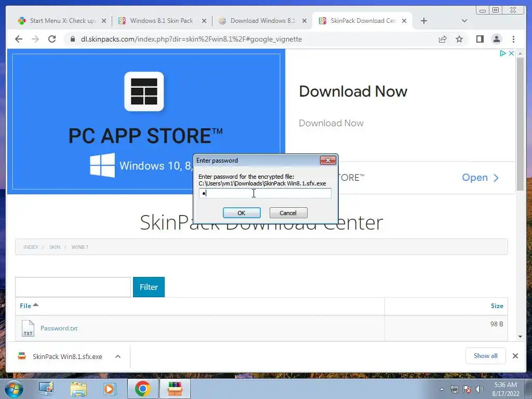The image size is (532, 399).
Task: Click the PC App Store logo icon
Action: (144, 91)
